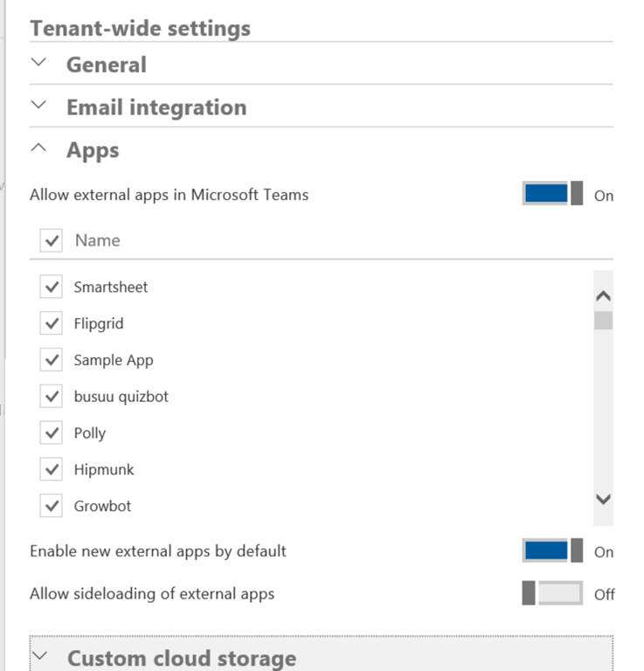Expand the General settings section

38,64
